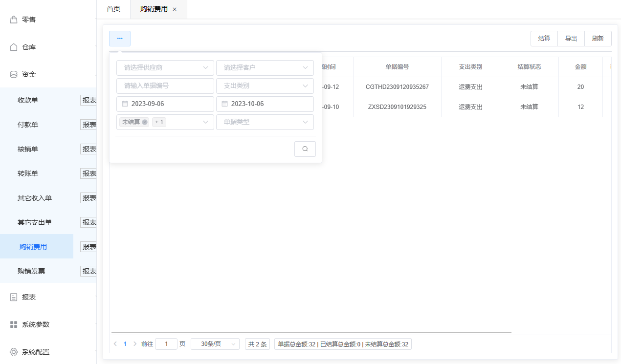The width and height of the screenshot is (621, 364).
Task: Close the 购销费用 tab
Action: click(x=175, y=9)
